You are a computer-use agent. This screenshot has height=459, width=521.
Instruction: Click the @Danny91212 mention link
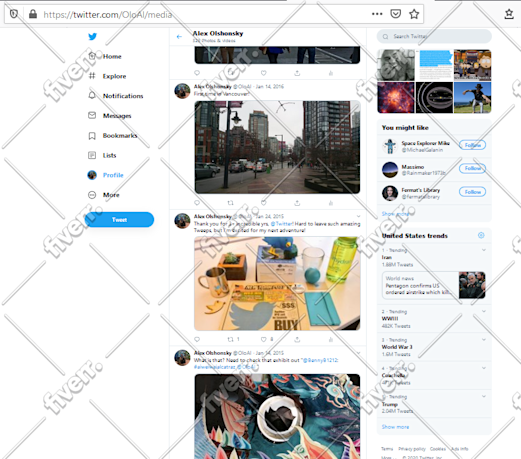tap(320, 360)
